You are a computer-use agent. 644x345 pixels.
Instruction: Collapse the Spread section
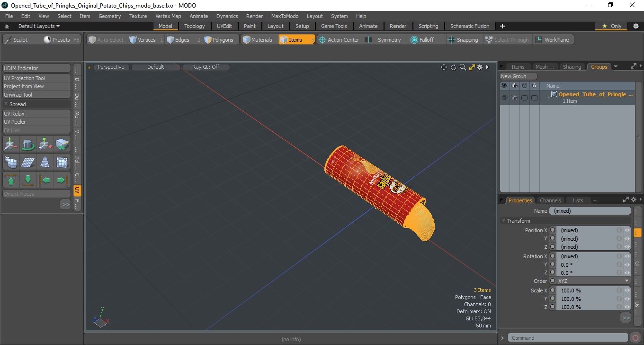tap(6, 104)
